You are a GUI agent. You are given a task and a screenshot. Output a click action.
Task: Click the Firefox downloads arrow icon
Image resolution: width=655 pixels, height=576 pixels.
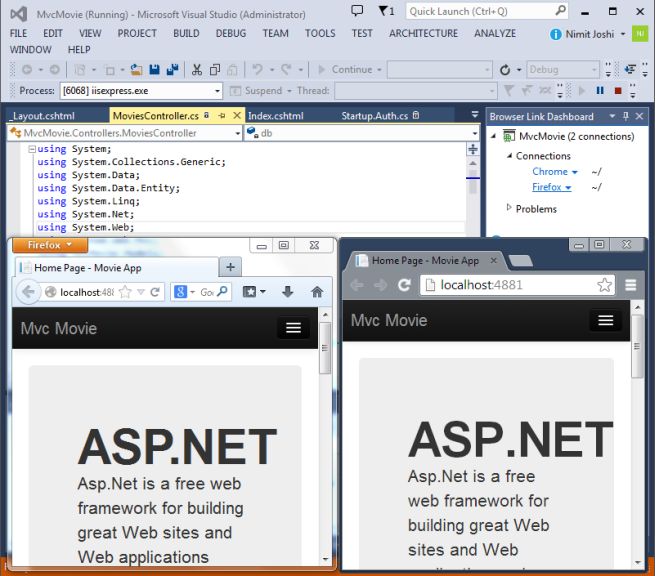point(287,292)
